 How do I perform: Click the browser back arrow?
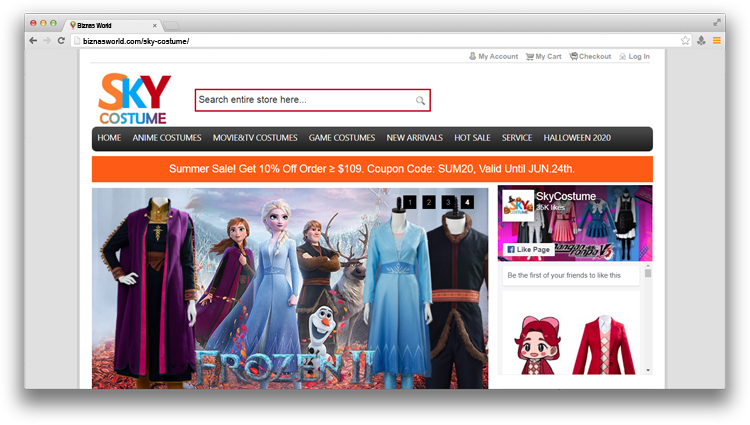pyautogui.click(x=33, y=41)
